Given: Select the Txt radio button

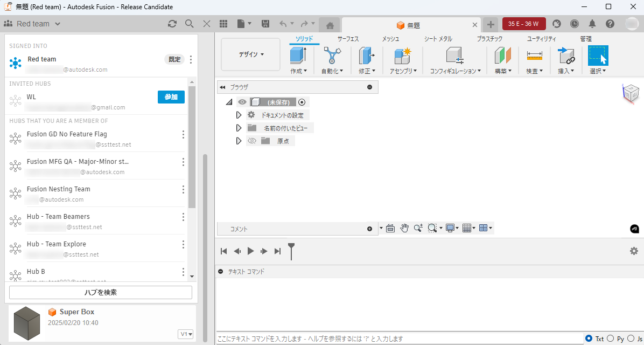Looking at the screenshot, I should [590, 339].
